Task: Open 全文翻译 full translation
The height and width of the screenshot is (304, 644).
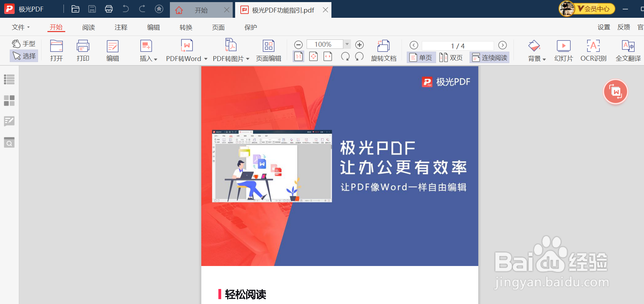Action: click(628, 51)
